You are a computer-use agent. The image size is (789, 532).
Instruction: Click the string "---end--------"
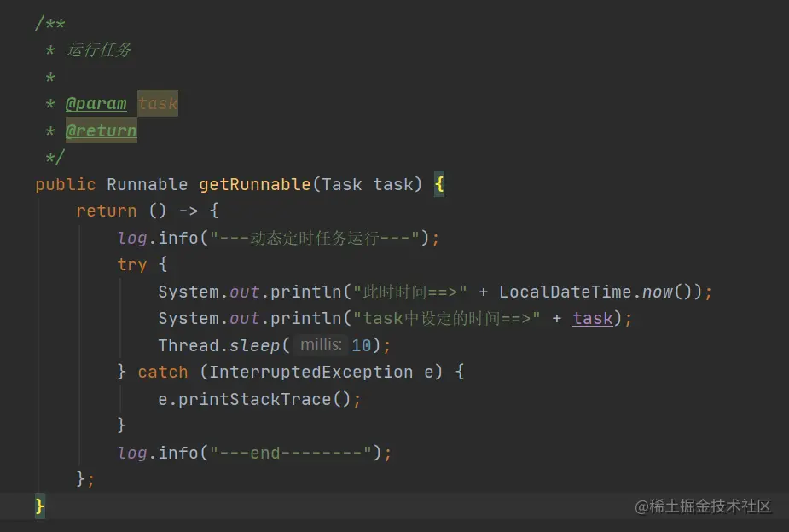[290, 453]
